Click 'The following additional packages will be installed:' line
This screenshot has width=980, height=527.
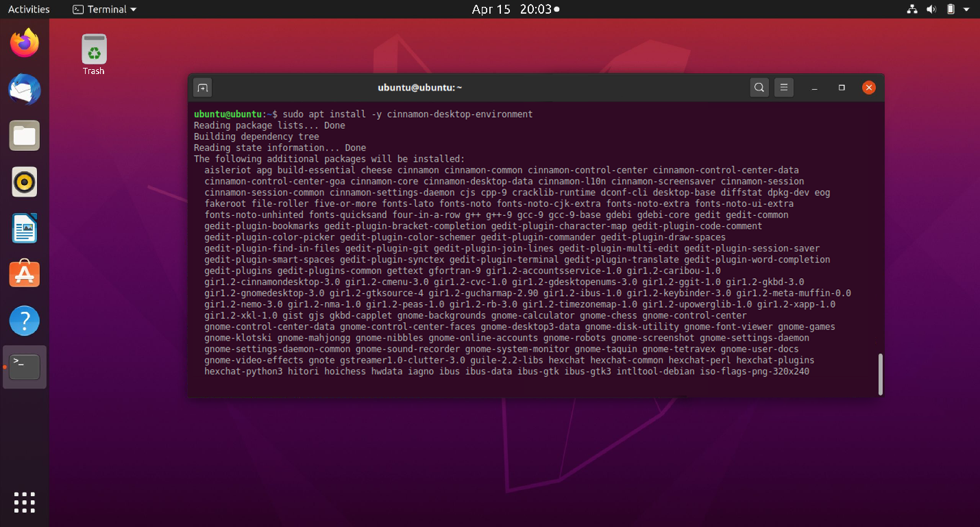[329, 159]
